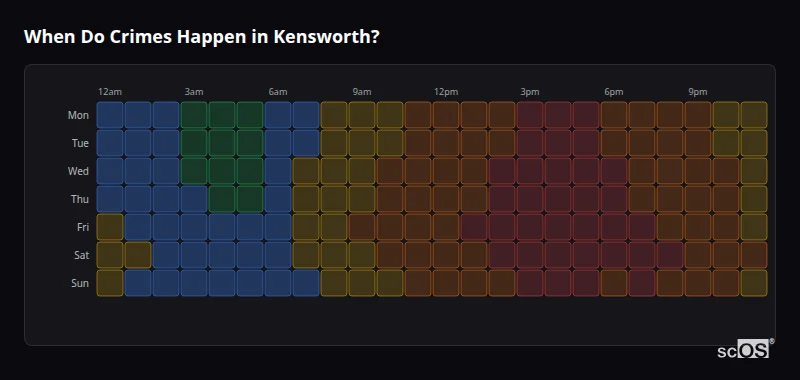Click the Monday 12am heatmap cell
Screen dimensions: 800x380
[110, 115]
